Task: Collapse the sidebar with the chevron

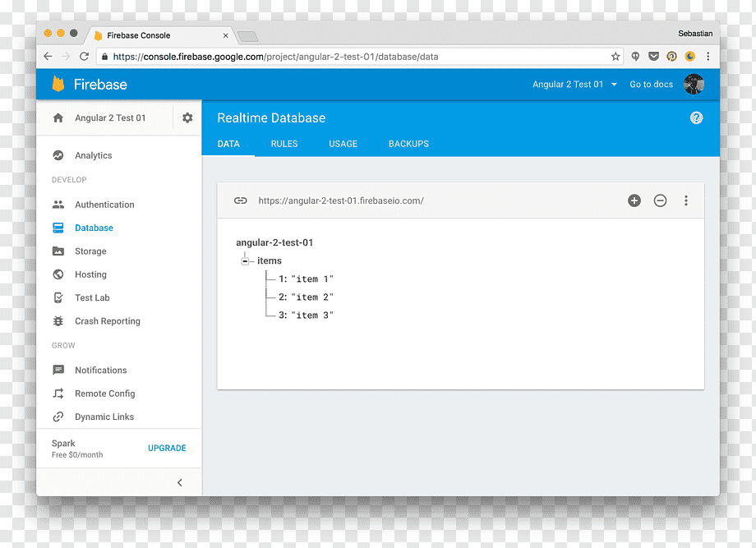Action: point(179,482)
